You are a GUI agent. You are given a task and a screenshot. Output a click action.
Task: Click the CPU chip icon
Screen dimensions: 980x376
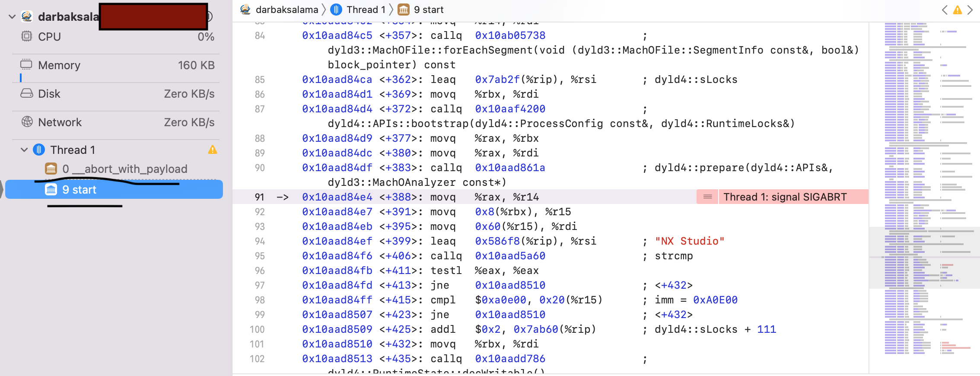pyautogui.click(x=26, y=36)
